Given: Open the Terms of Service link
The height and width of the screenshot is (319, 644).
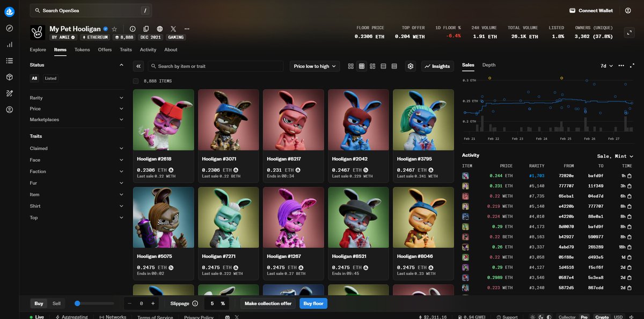Looking at the screenshot, I should click(155, 317).
